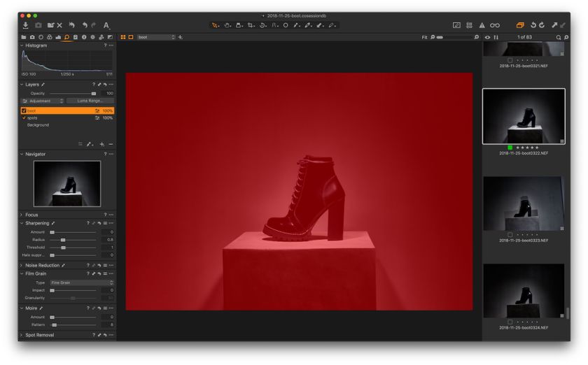
Task: Add a new layer with plus button
Action: pyautogui.click(x=101, y=144)
